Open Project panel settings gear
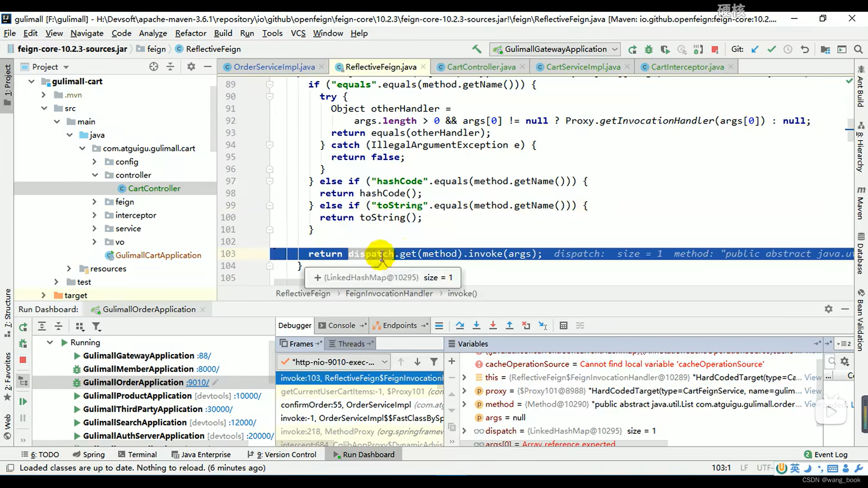The width and height of the screenshot is (868, 488). click(191, 67)
